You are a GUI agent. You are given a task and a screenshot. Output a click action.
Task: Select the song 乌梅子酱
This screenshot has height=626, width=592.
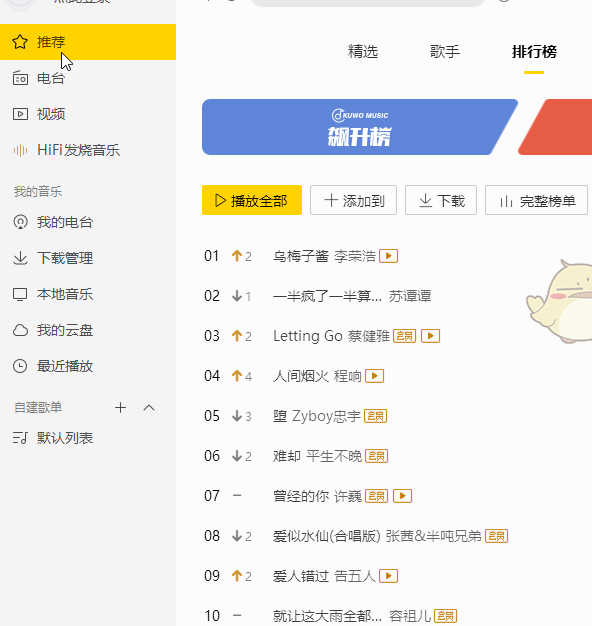click(x=301, y=256)
